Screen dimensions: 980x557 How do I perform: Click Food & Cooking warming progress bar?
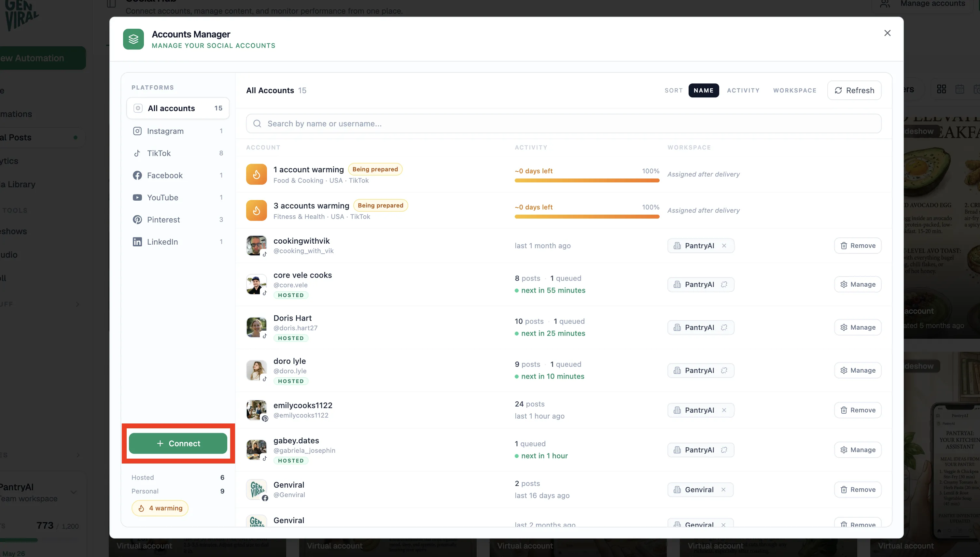587,180
